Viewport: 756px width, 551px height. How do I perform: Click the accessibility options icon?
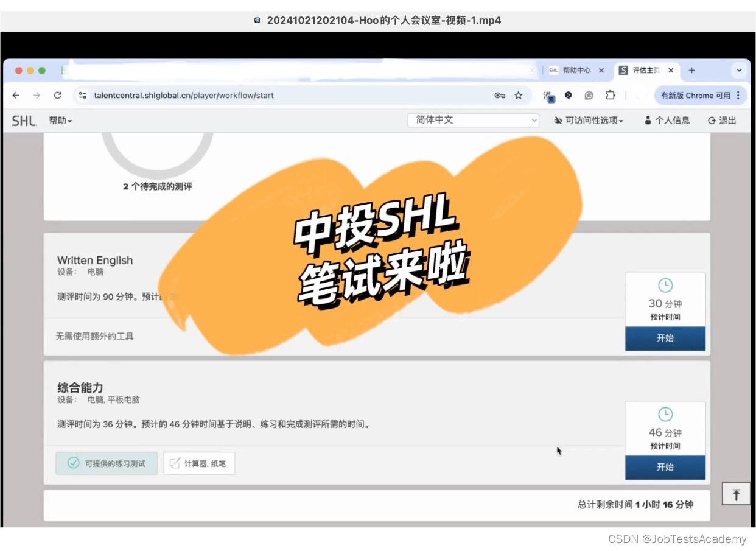coord(558,121)
